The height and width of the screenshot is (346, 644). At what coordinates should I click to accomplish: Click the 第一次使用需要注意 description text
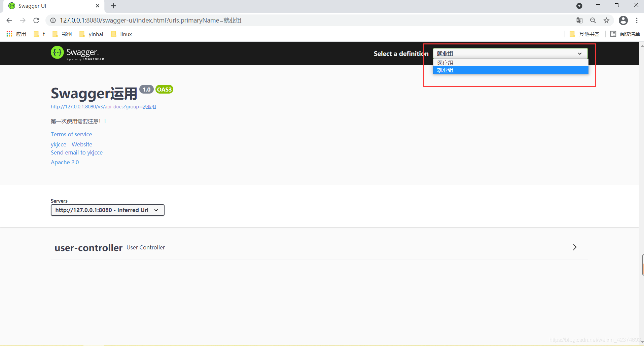pos(78,121)
